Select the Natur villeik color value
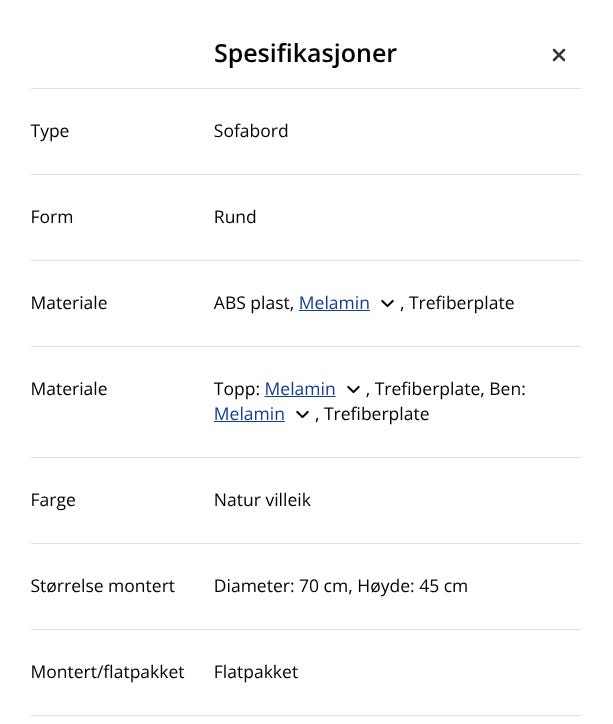 click(x=262, y=500)
